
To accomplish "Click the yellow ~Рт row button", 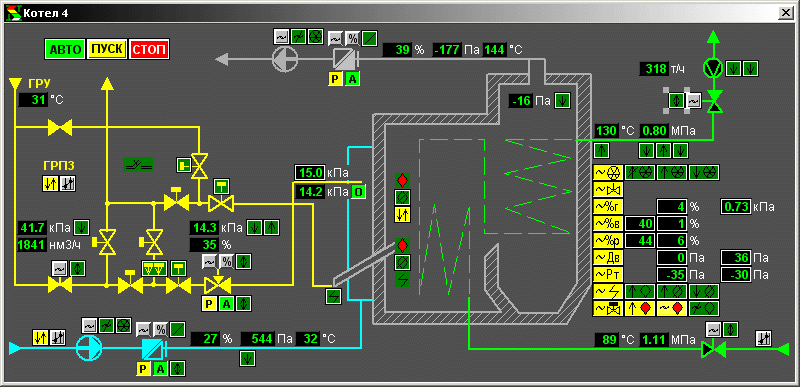I will click(x=608, y=275).
